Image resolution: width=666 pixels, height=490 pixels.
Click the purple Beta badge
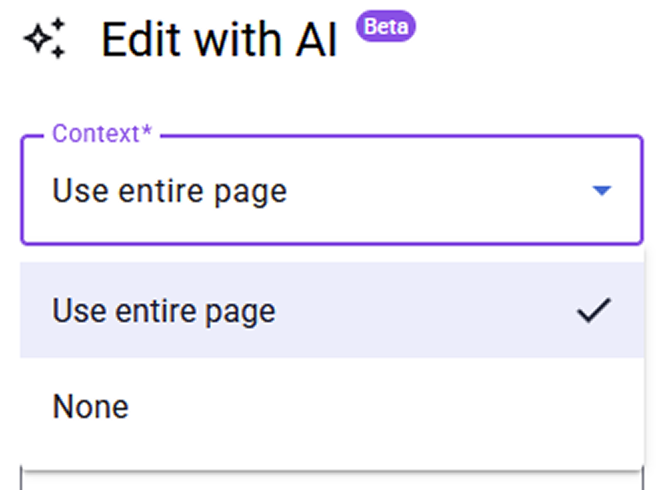pyautogui.click(x=385, y=26)
